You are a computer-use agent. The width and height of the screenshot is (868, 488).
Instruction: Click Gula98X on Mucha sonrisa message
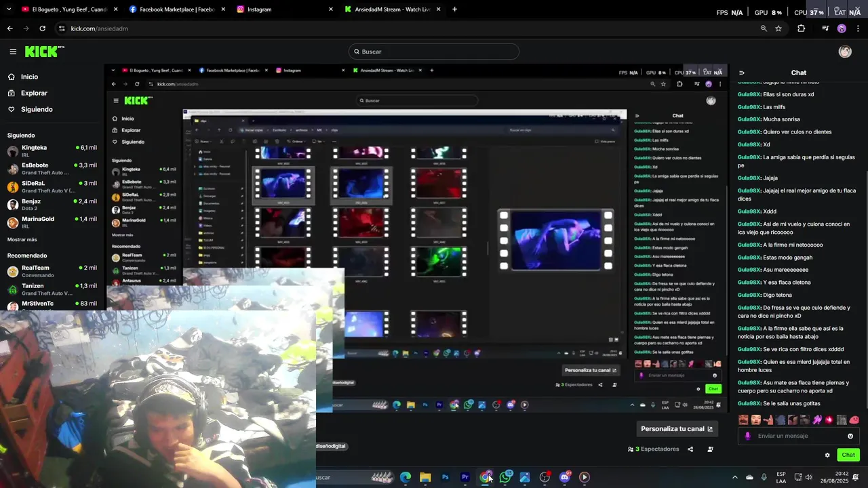749,119
